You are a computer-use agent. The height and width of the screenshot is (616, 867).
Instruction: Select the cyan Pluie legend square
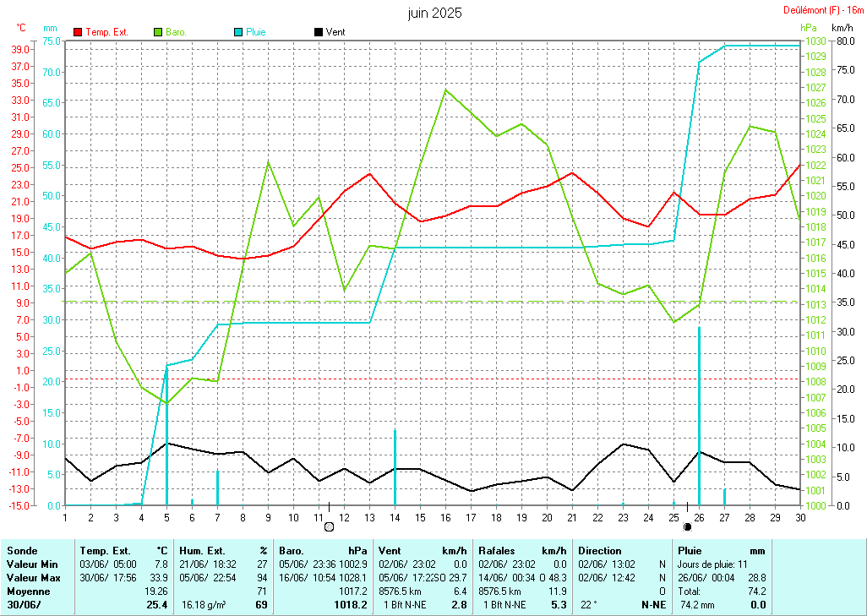point(238,32)
